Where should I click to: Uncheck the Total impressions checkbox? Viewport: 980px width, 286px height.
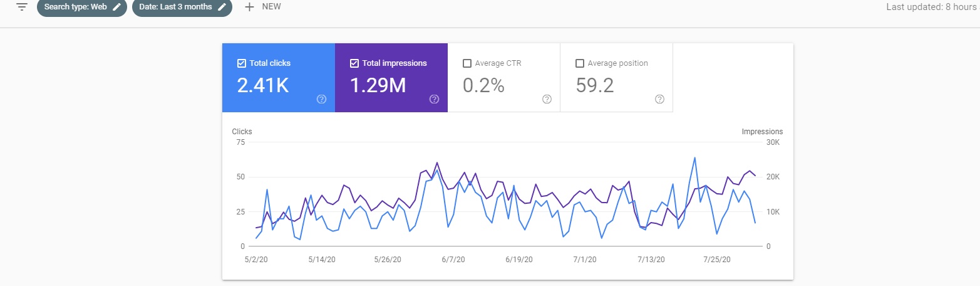pyautogui.click(x=354, y=63)
